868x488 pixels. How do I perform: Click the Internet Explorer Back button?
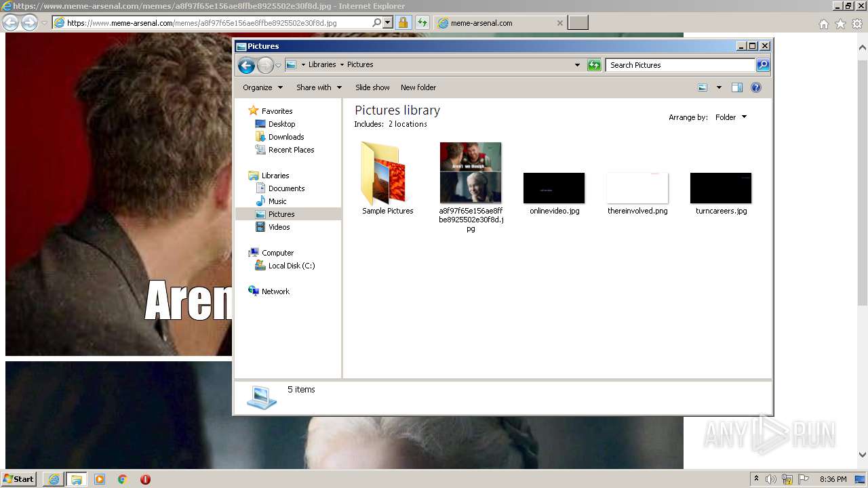10,22
